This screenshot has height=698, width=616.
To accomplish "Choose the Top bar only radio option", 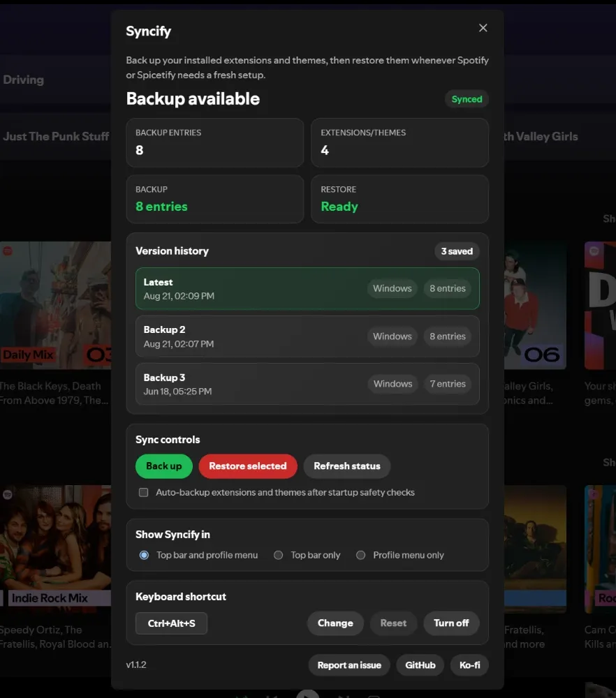I will 279,555.
